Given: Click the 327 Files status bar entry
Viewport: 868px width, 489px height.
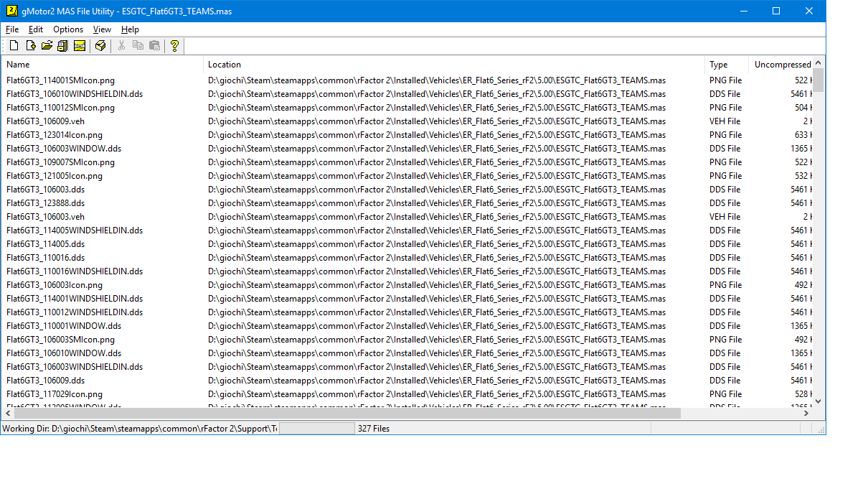Looking at the screenshot, I should point(374,429).
